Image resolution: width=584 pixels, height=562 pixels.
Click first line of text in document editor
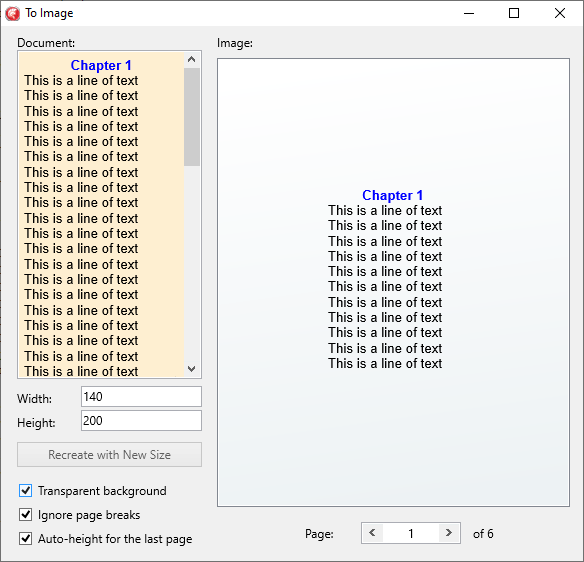tap(81, 80)
